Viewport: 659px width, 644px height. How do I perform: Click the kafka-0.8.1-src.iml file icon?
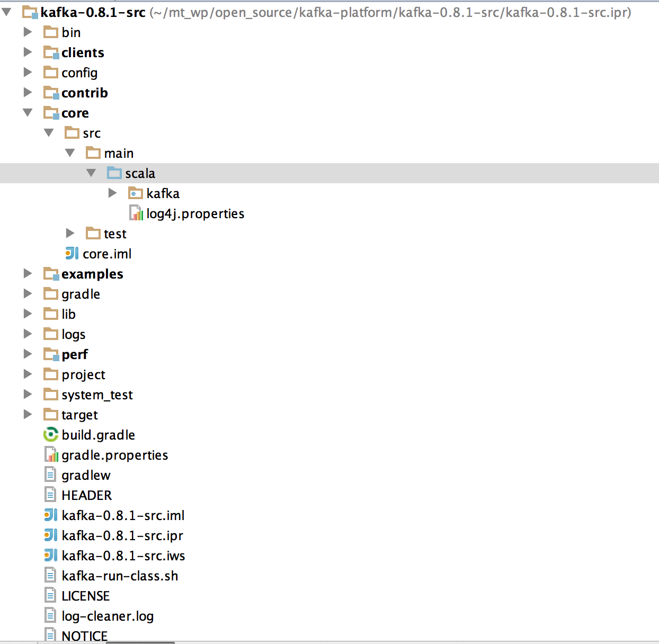(x=51, y=515)
